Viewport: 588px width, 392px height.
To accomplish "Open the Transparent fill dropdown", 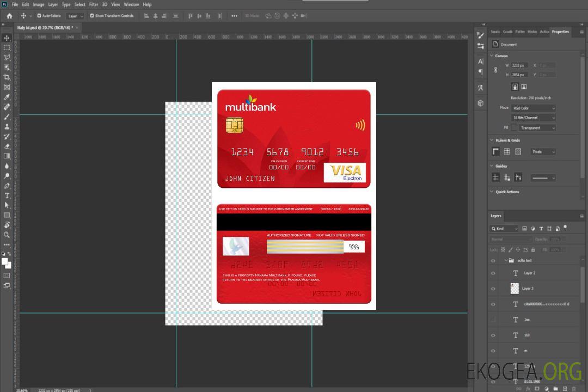I will (x=537, y=128).
